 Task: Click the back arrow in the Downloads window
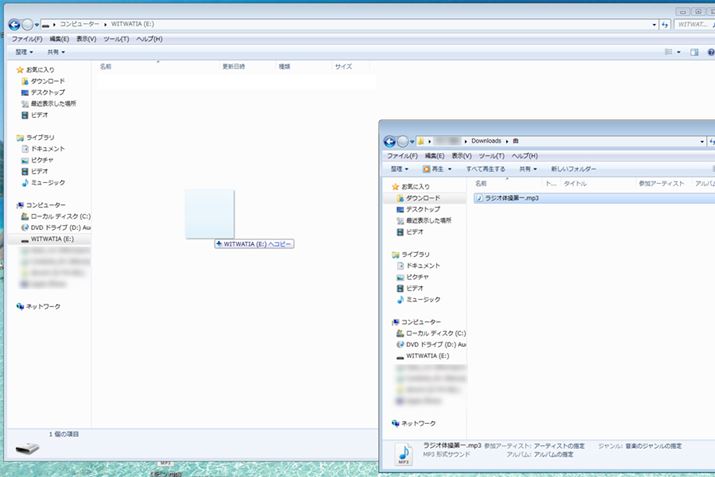click(x=390, y=141)
